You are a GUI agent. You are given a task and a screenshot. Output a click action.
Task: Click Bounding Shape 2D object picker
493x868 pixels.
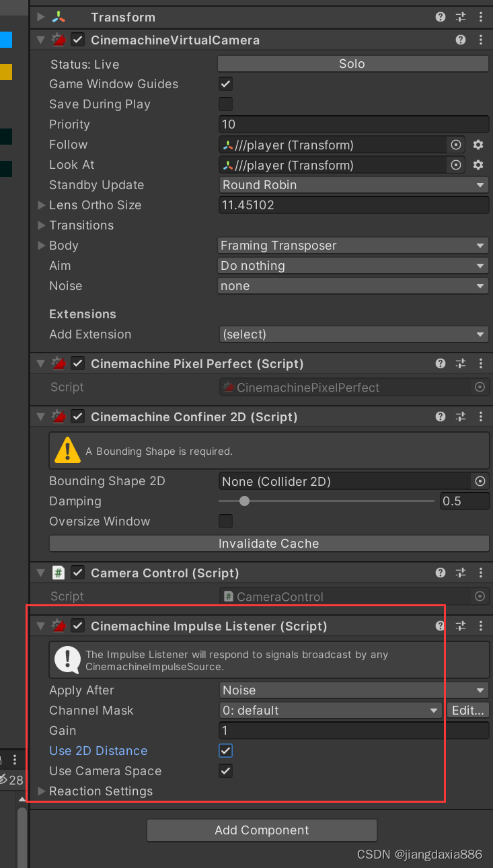pos(480,481)
